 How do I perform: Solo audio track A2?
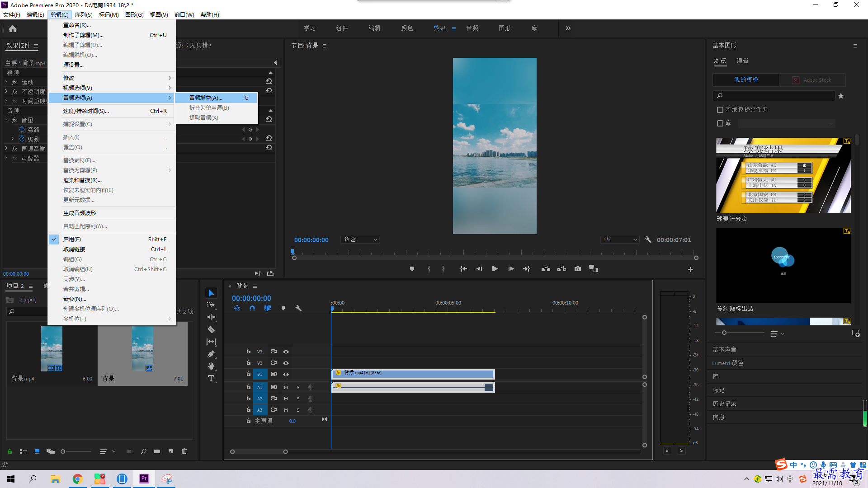tap(298, 399)
